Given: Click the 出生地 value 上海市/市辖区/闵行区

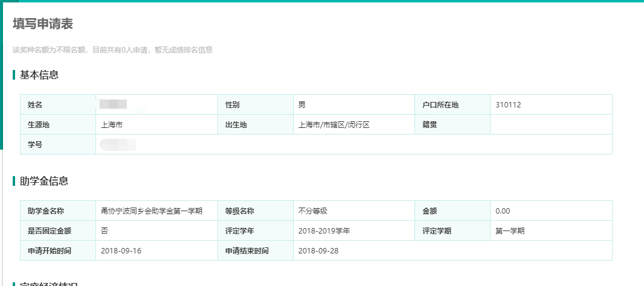Looking at the screenshot, I should (x=333, y=125).
